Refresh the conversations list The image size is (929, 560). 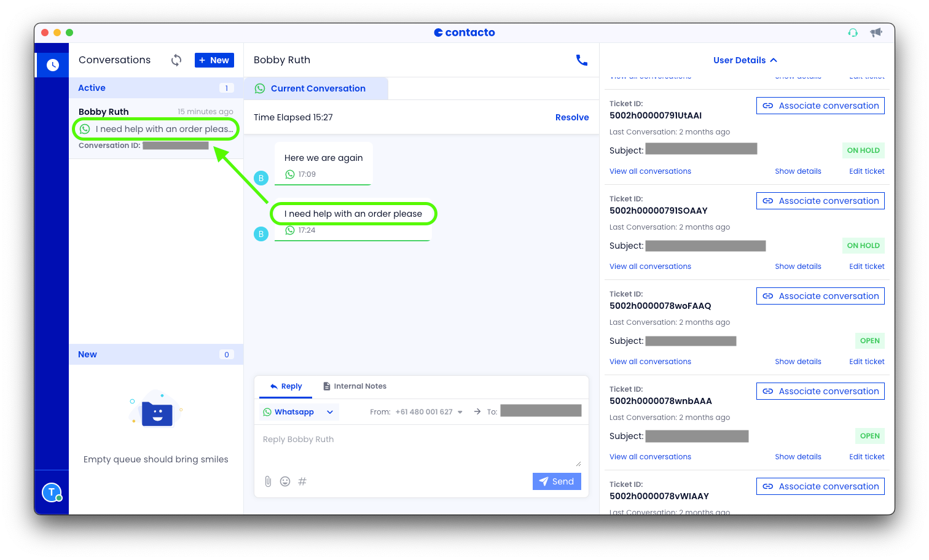pyautogui.click(x=176, y=60)
